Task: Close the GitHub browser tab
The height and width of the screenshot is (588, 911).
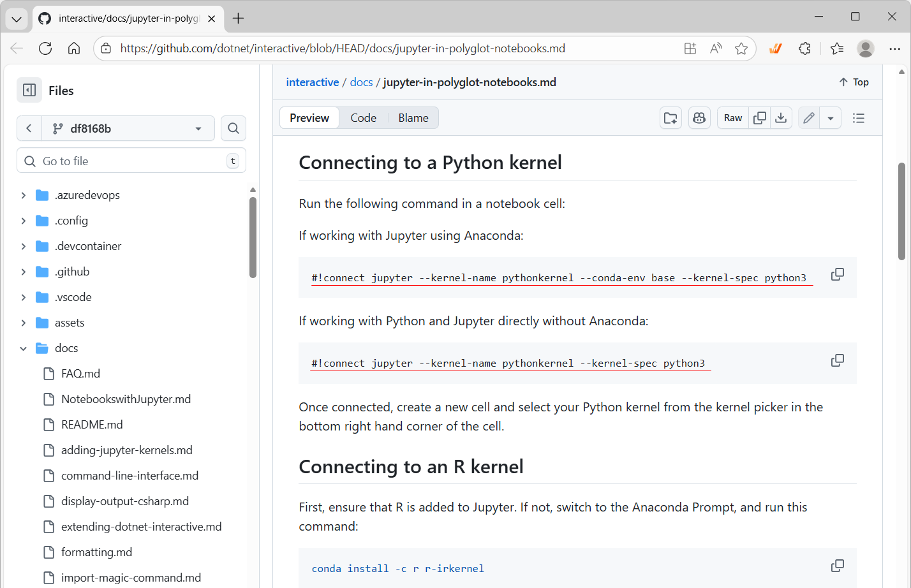Action: click(x=212, y=18)
